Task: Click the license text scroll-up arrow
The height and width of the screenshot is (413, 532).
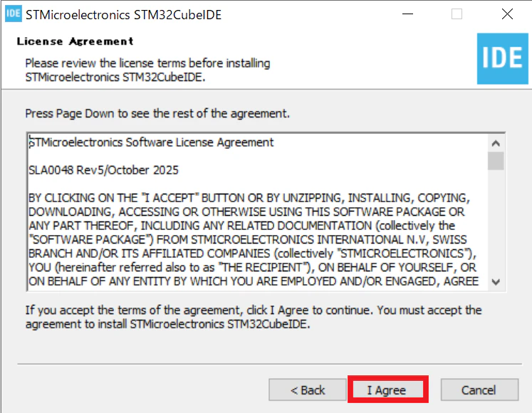Action: pyautogui.click(x=496, y=144)
